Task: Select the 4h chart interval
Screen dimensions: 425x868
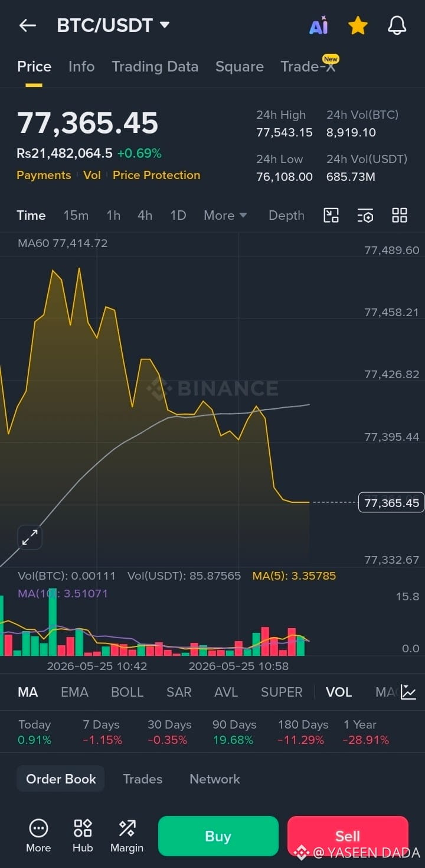Action: point(145,216)
